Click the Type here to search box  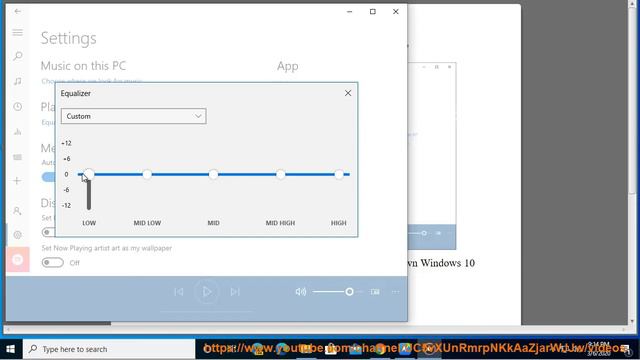(x=109, y=349)
